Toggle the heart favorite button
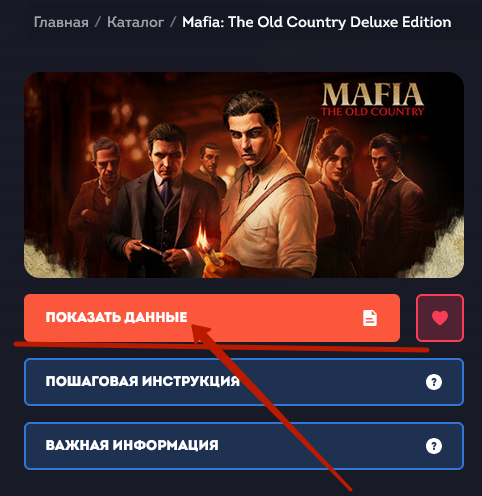This screenshot has height=496, width=482. [440, 318]
